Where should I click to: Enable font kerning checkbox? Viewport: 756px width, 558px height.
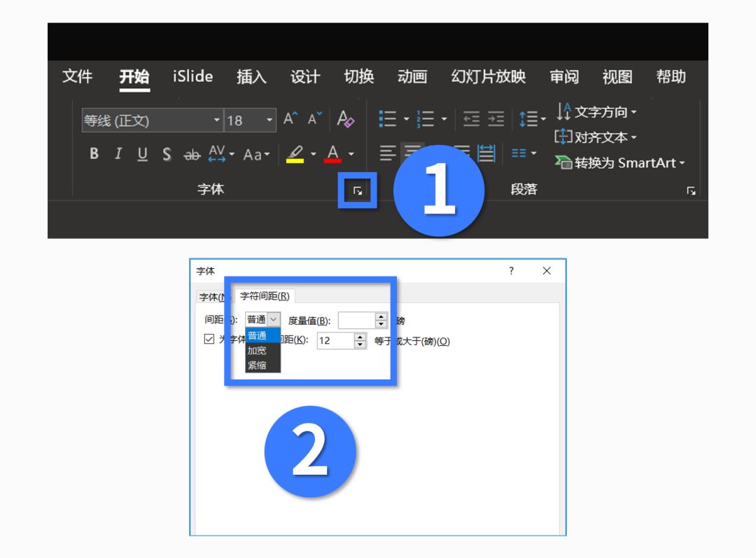(209, 340)
